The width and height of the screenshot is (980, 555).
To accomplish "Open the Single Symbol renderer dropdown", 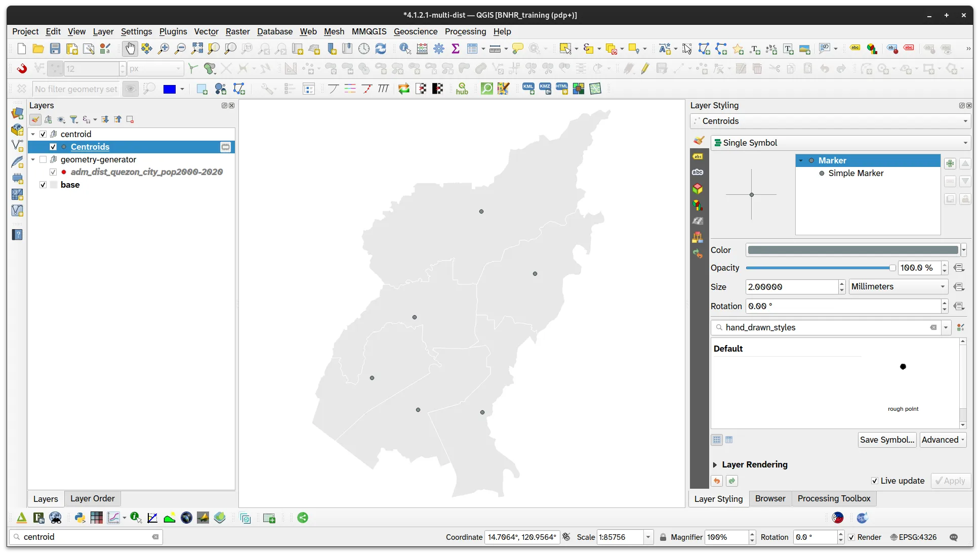I will [840, 143].
